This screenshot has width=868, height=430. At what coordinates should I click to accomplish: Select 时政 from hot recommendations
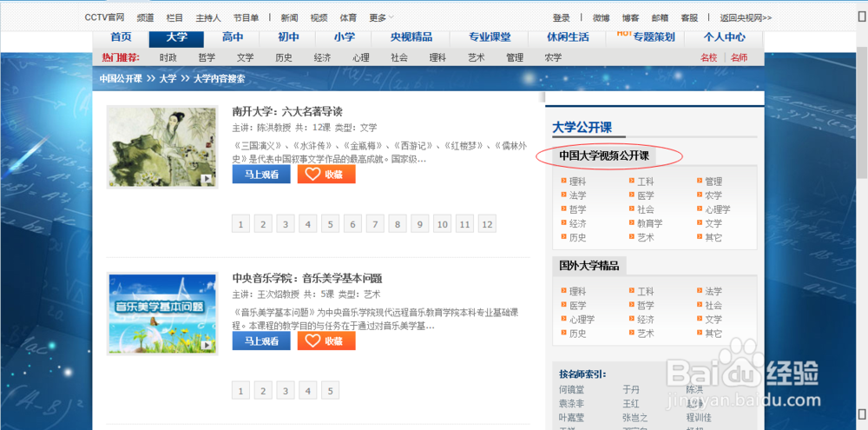(168, 57)
